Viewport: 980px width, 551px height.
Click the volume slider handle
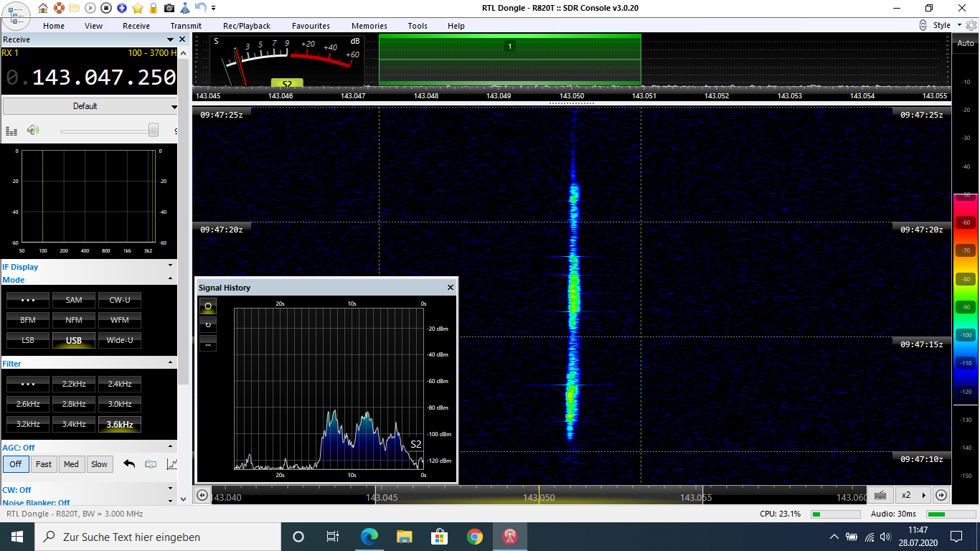click(154, 130)
